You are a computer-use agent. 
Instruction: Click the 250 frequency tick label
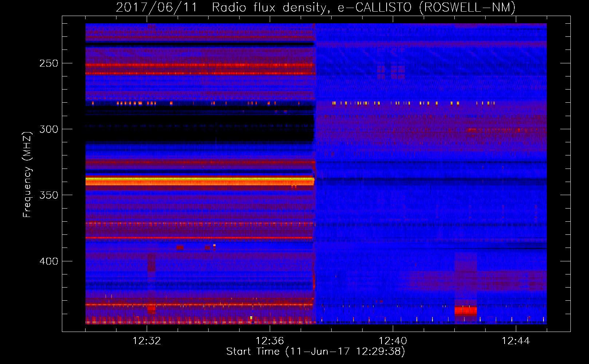(49, 63)
